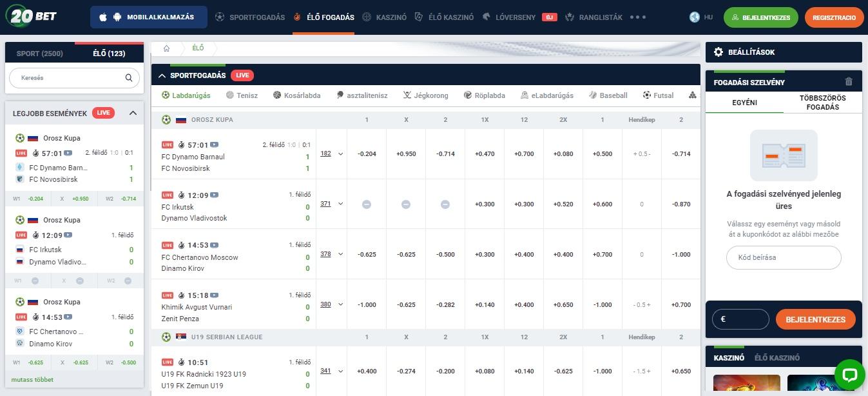Select odds +0.950 for Barnaul–Novosibirsk draw
Image resolution: width=868 pixels, height=396 pixels.
(x=405, y=153)
